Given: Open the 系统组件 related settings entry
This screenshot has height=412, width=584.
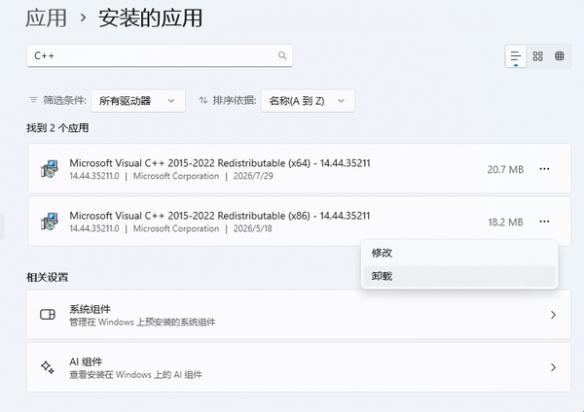Looking at the screenshot, I should click(299, 315).
